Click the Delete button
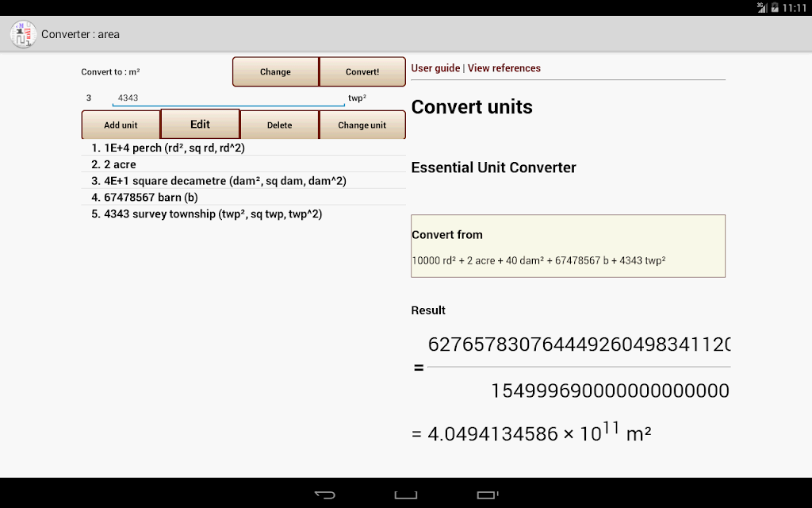Image resolution: width=812 pixels, height=508 pixels. tap(280, 125)
